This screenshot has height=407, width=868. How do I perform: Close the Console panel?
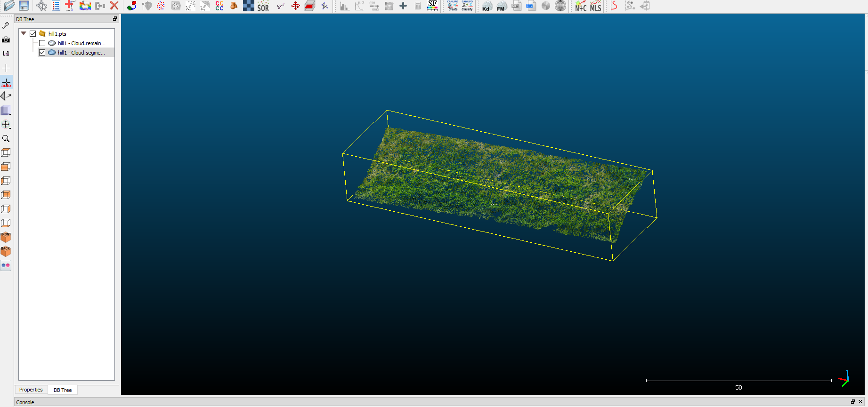point(860,402)
